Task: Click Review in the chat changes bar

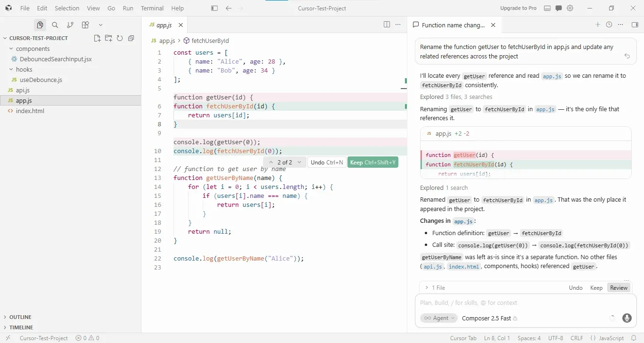Action: (x=619, y=287)
